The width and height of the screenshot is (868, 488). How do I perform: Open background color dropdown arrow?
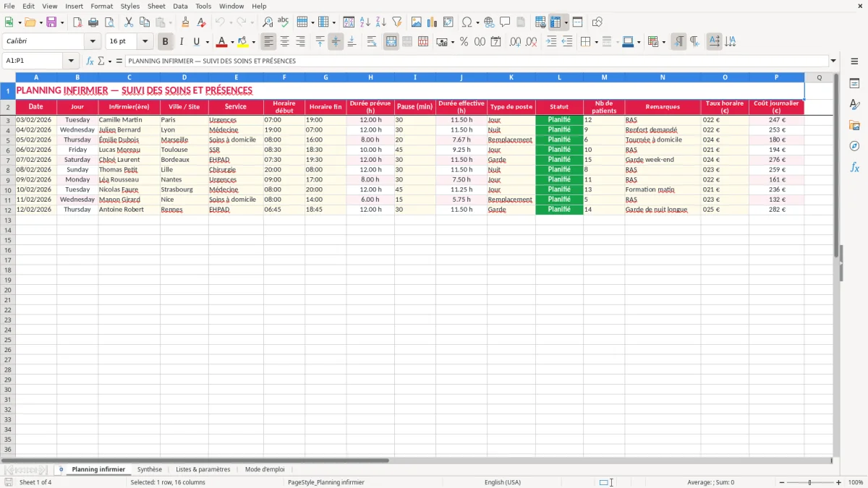(253, 42)
